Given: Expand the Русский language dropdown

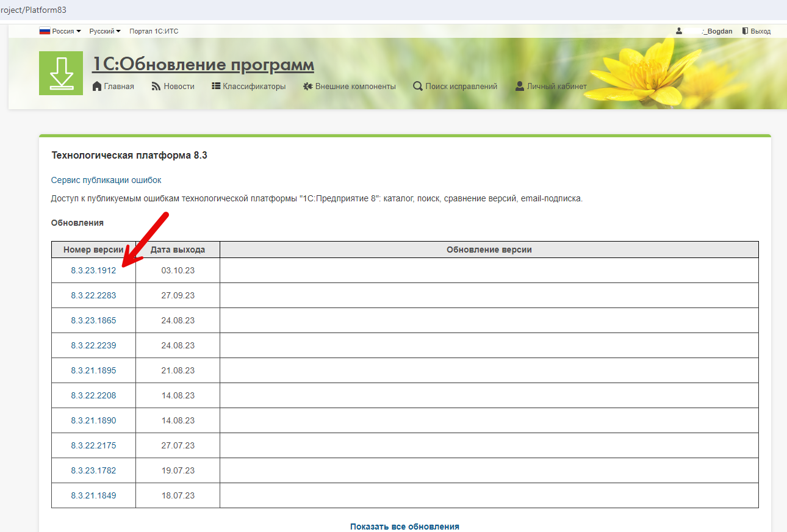Looking at the screenshot, I should 105,31.
